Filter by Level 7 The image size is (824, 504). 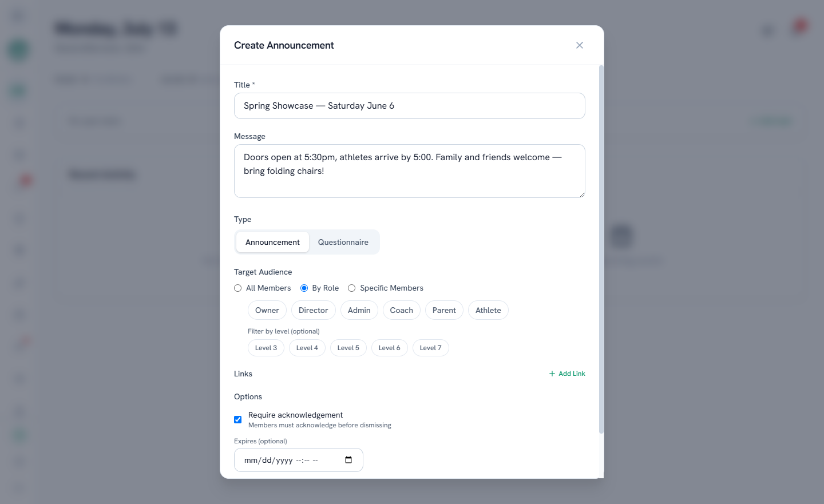[x=431, y=348]
